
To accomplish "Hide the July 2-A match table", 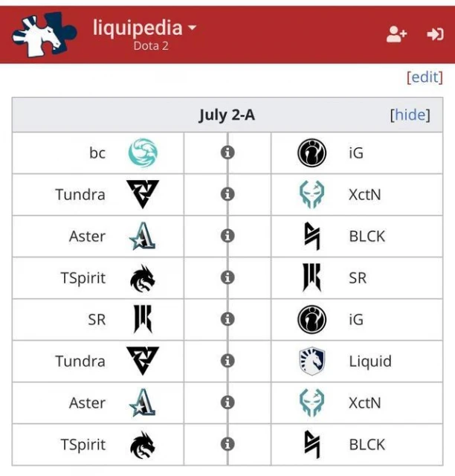I will click(x=410, y=115).
